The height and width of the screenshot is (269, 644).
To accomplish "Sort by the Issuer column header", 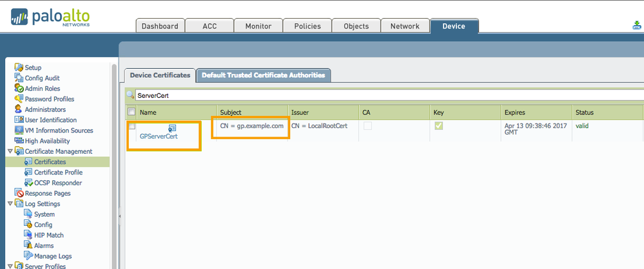I will click(323, 113).
